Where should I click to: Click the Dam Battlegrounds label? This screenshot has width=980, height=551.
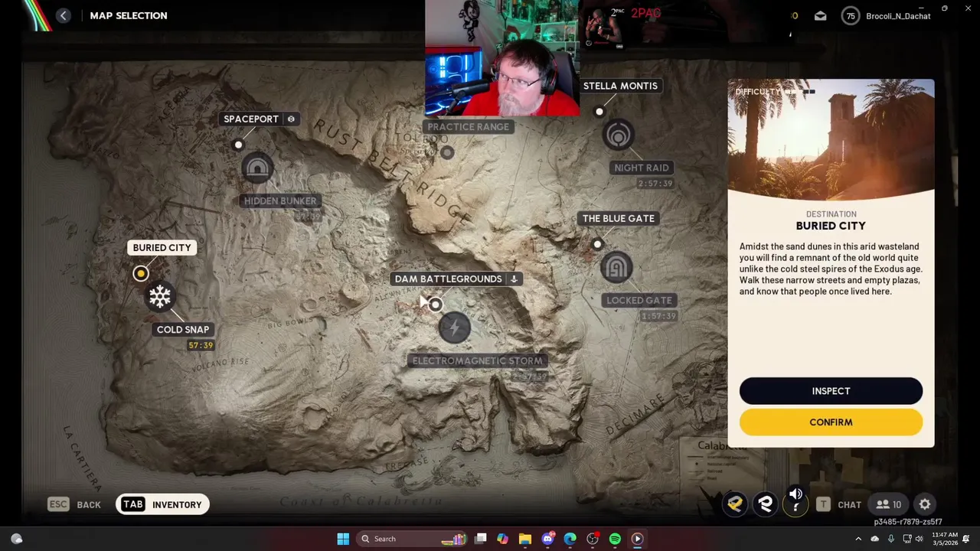tap(448, 279)
